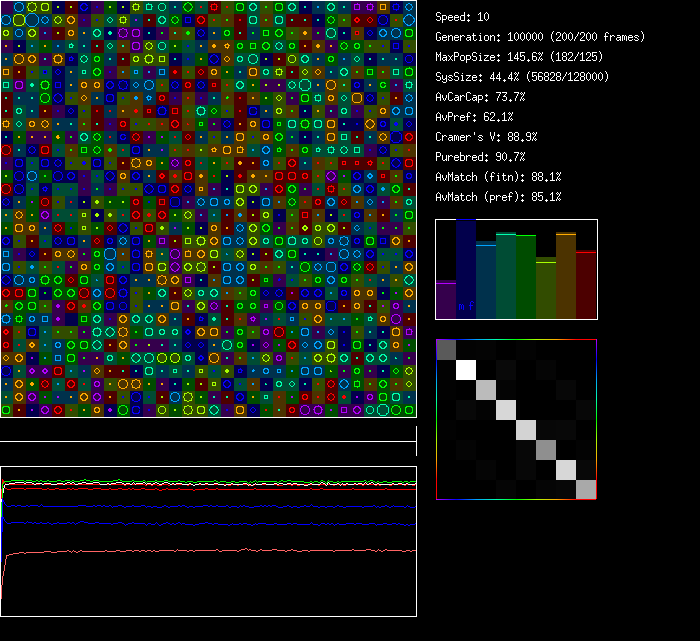Click the SysSize percentage readout
The image size is (700, 641).
point(522,77)
